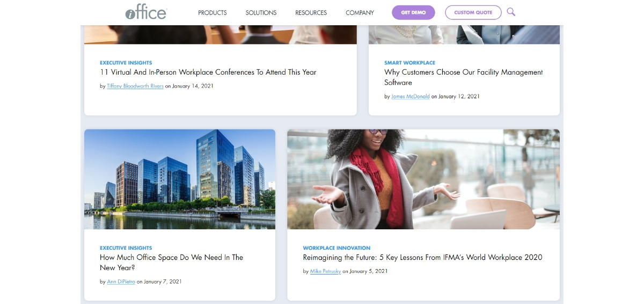Click the date January 12, 2021

pos(459,97)
